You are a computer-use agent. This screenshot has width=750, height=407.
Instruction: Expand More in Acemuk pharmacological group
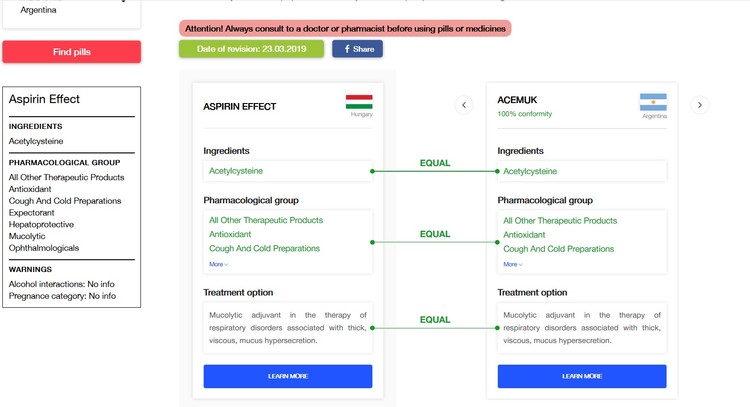point(512,264)
